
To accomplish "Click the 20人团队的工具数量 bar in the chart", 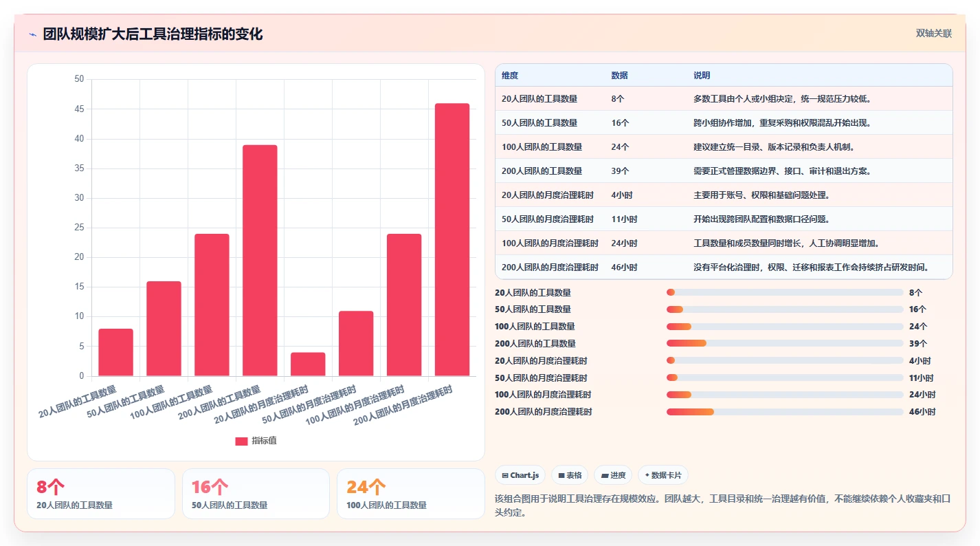I will (x=115, y=353).
